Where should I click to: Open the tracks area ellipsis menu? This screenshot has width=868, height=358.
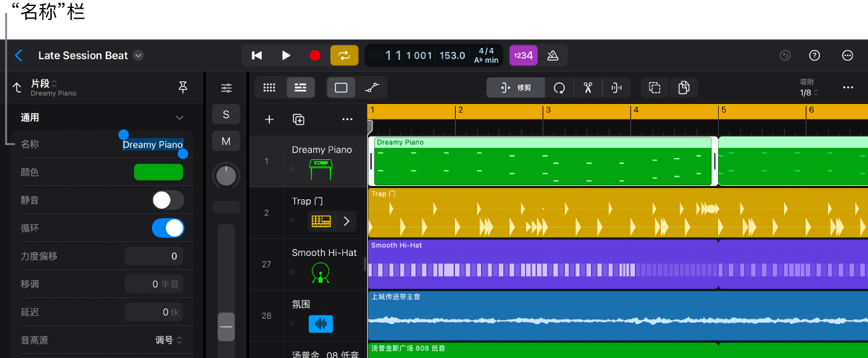pos(847,87)
